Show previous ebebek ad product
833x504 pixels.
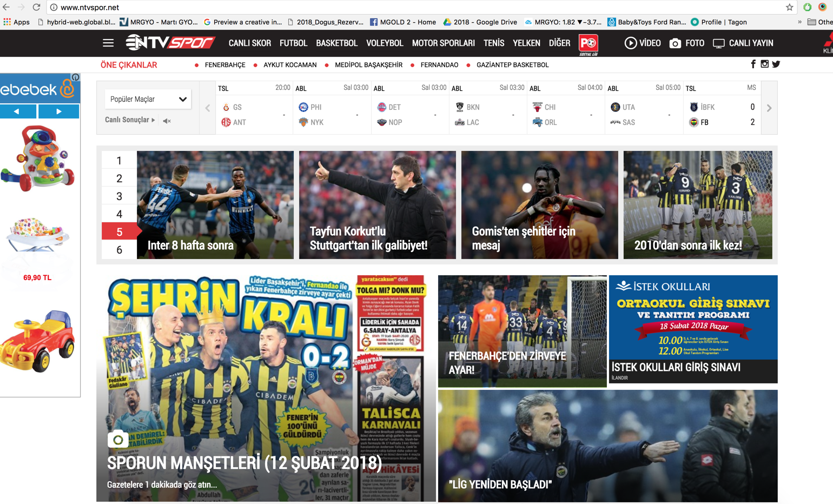[18, 111]
